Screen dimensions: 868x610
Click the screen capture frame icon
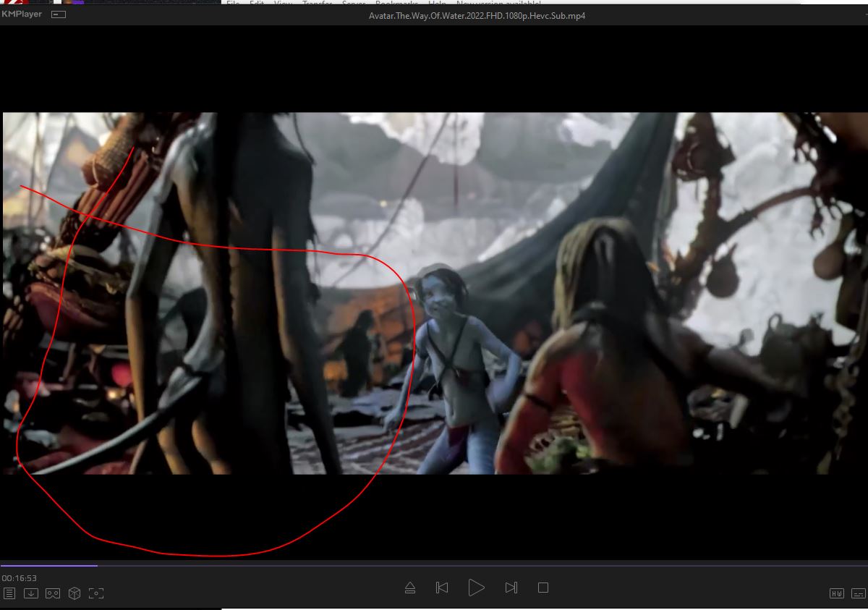96,593
